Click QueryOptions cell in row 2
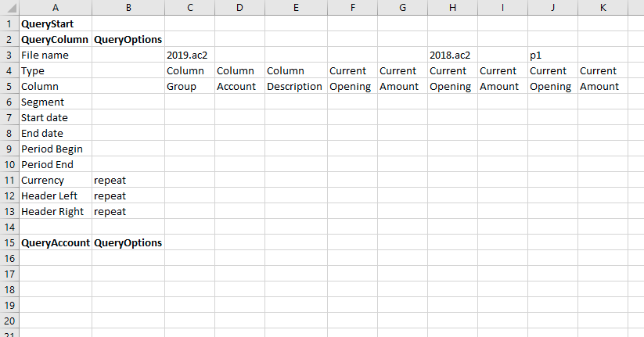Image resolution: width=644 pixels, height=337 pixels. click(128, 40)
